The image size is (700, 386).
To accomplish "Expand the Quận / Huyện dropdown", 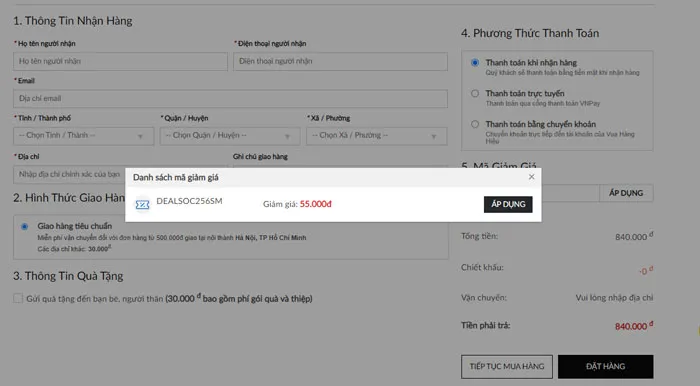I will click(x=230, y=136).
